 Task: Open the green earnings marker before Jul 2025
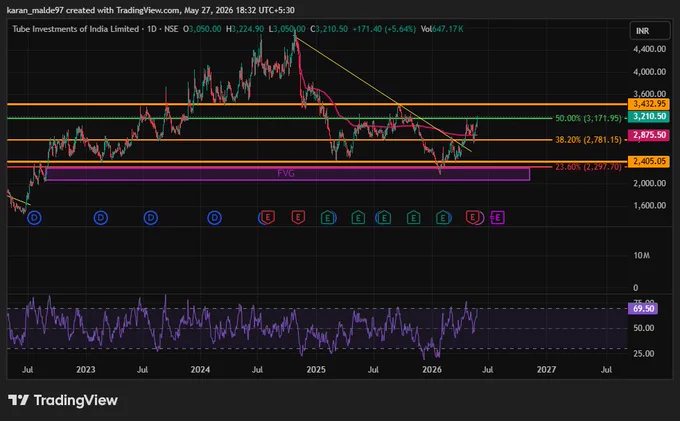[x=358, y=217]
